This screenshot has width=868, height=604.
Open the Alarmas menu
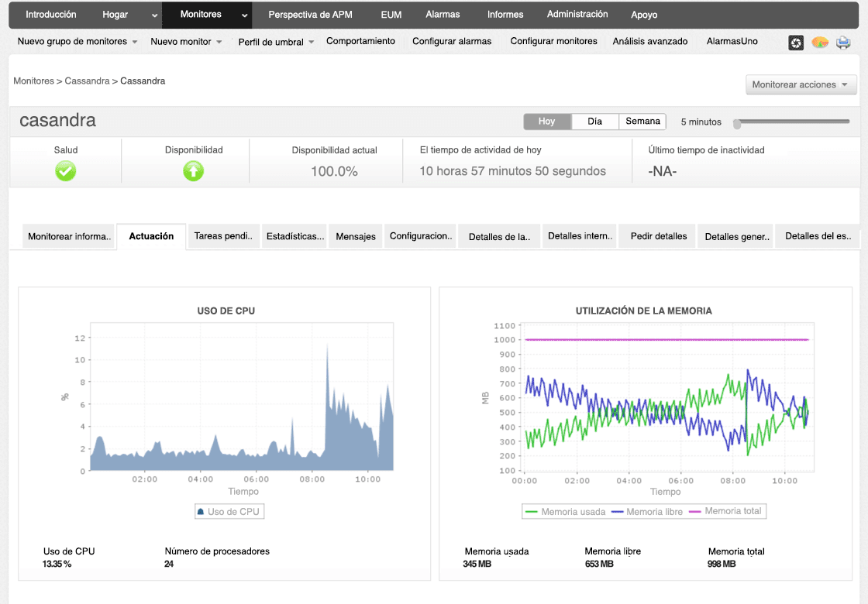point(442,14)
